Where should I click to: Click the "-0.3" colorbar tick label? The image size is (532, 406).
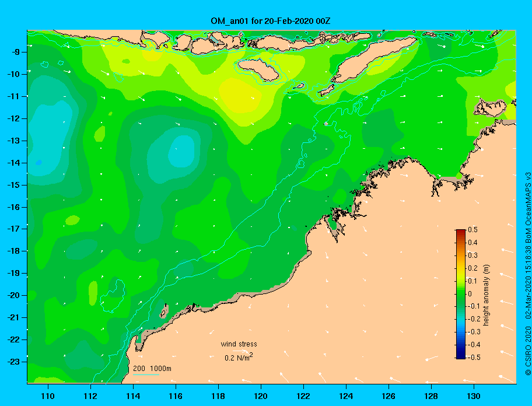[x=474, y=332]
